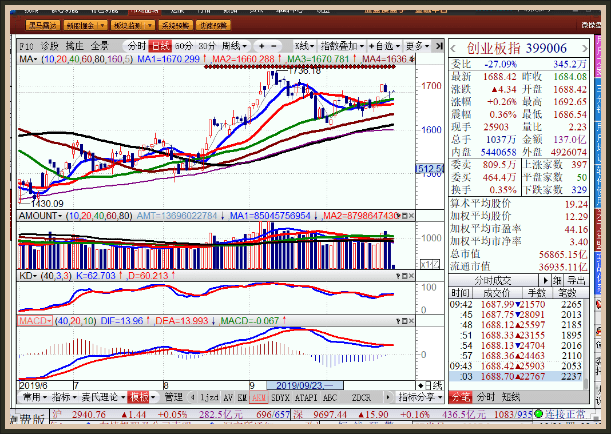Click the 导出 export button

[576, 280]
